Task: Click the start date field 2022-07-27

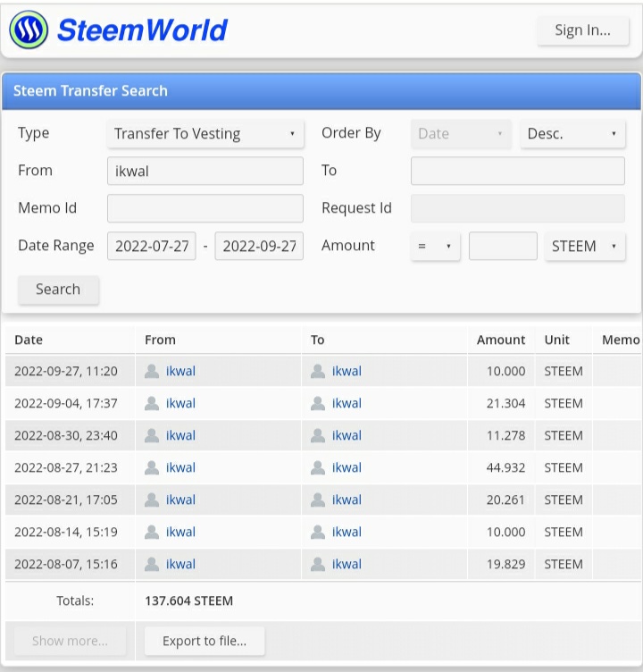Action: tap(152, 246)
